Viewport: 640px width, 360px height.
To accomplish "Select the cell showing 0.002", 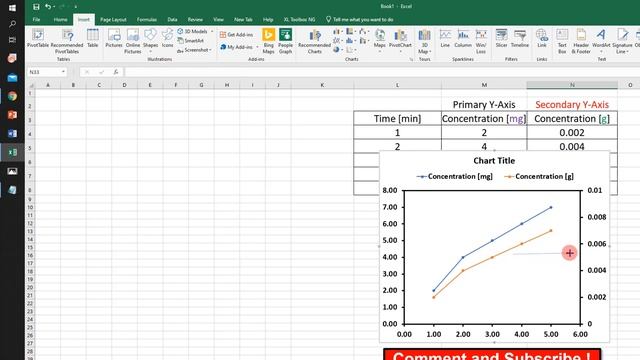I will (572, 133).
